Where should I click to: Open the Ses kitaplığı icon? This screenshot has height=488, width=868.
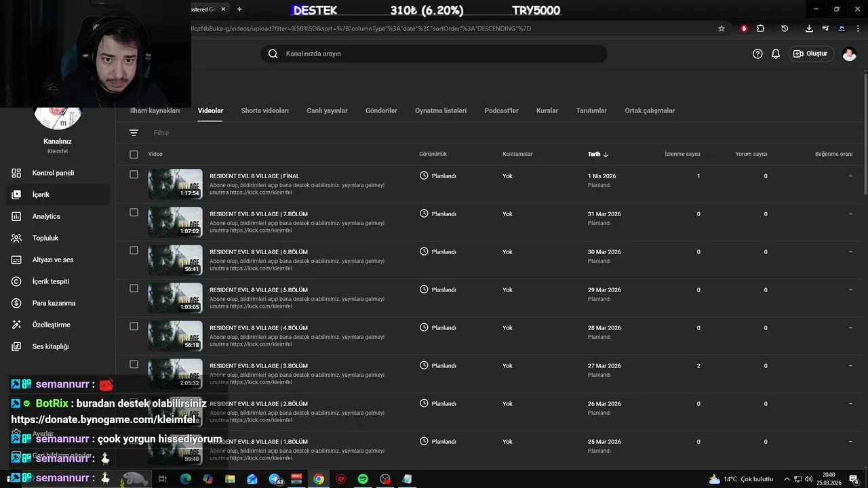tap(16, 346)
